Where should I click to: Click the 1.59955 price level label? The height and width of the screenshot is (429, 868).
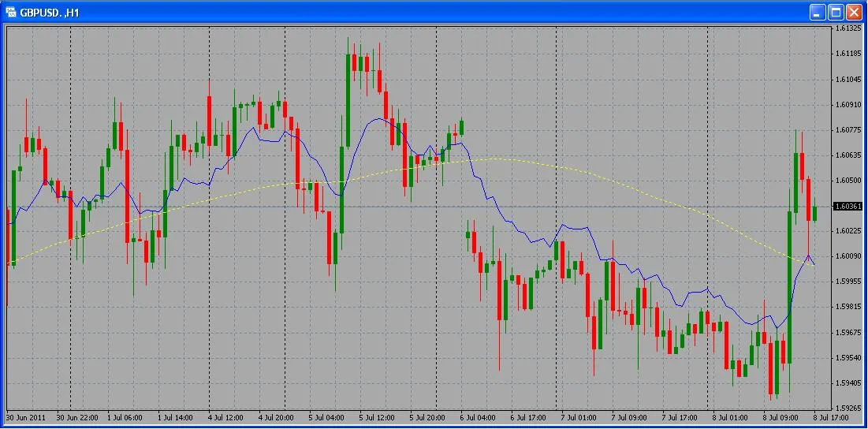(x=848, y=282)
